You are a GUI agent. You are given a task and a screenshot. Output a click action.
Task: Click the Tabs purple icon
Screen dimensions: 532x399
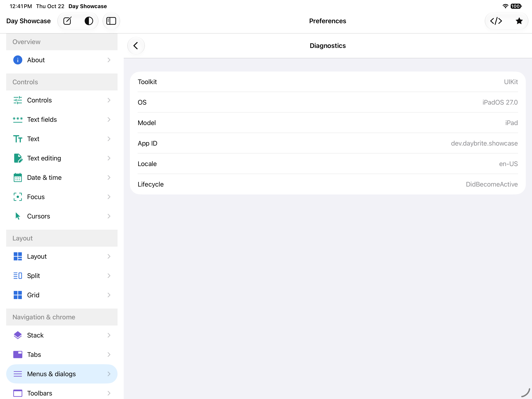18,355
